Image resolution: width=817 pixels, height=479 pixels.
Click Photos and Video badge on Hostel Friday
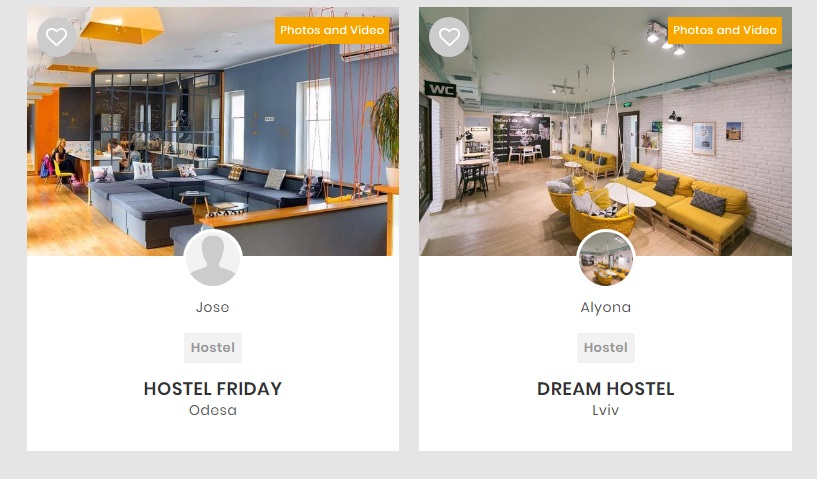(332, 30)
